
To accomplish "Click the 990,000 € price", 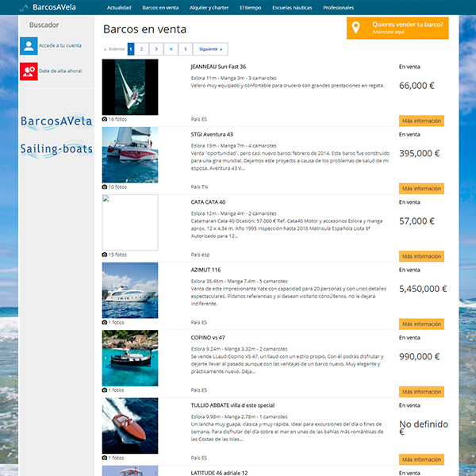I will [419, 356].
